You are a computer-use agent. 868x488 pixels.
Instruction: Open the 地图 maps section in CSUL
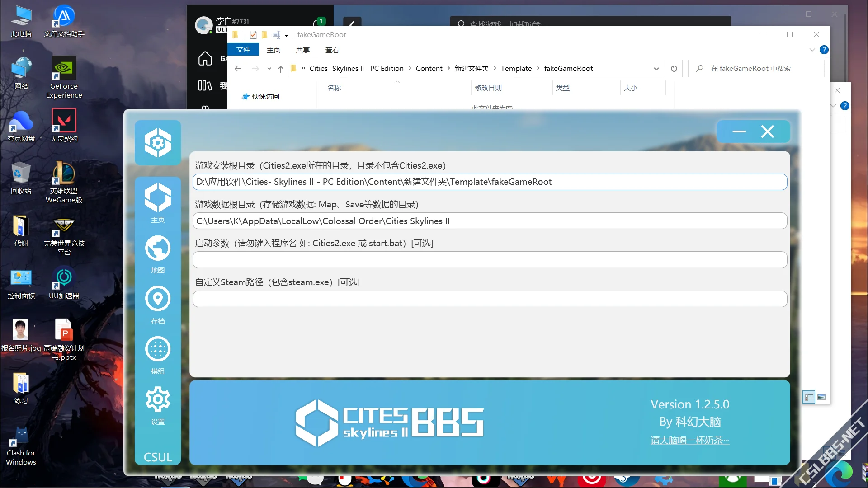pos(158,254)
